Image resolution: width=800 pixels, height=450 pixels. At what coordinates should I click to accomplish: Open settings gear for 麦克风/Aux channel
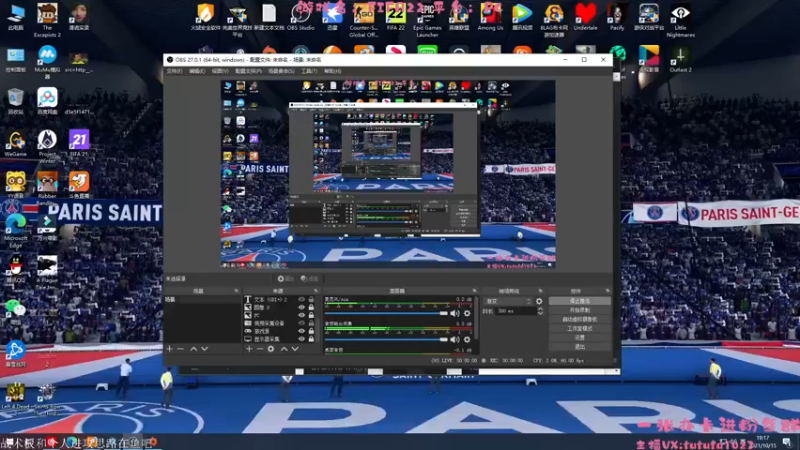[x=467, y=313]
